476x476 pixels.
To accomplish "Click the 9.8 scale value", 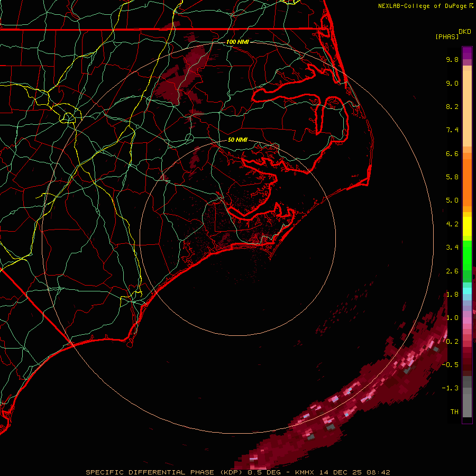I will pyautogui.click(x=452, y=59).
